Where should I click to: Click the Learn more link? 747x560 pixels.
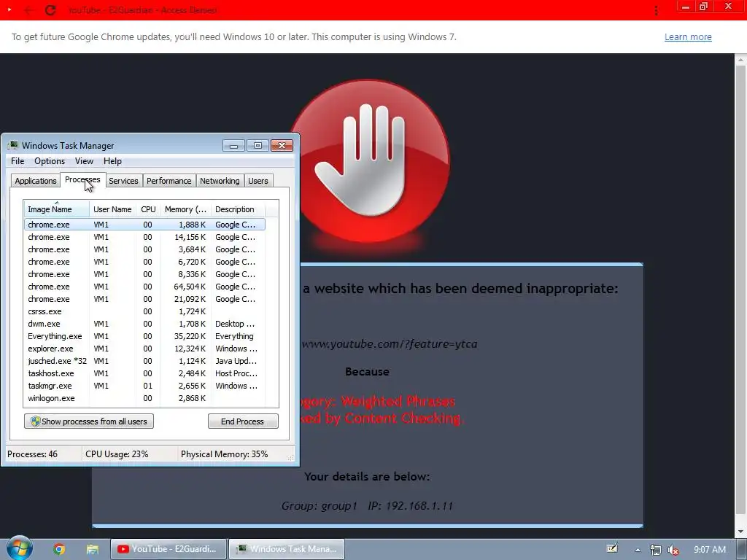pos(688,37)
